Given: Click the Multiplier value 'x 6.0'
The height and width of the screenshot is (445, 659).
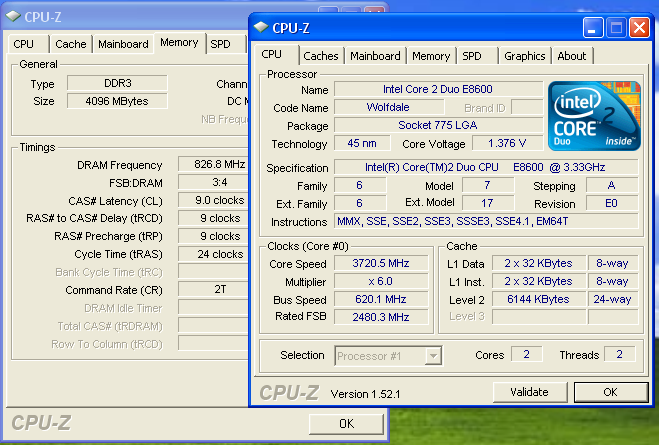Looking at the screenshot, I should (381, 281).
